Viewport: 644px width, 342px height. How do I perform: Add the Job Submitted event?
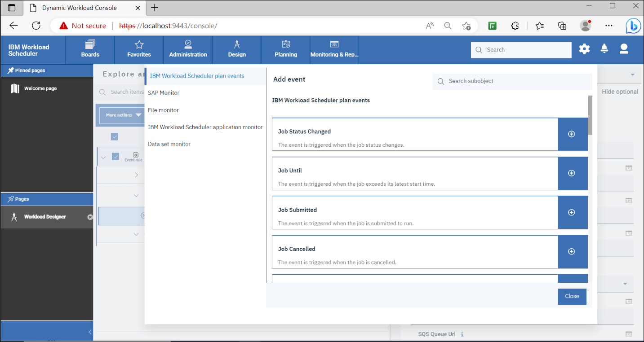click(x=573, y=213)
